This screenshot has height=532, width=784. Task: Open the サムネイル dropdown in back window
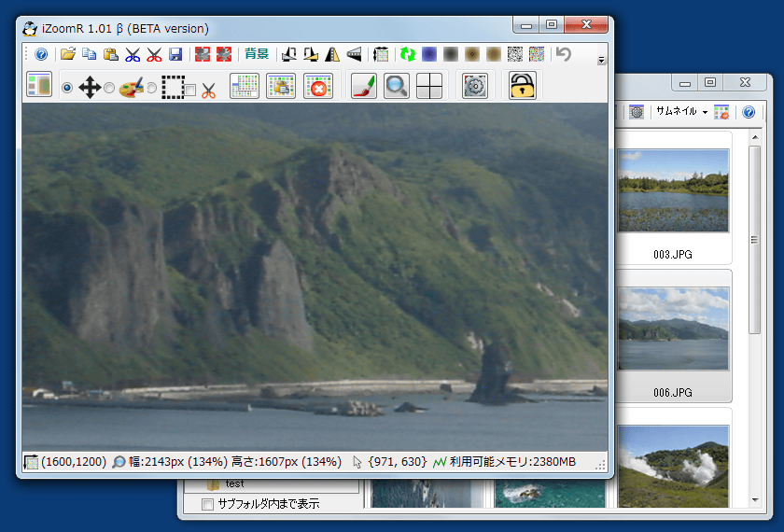pyautogui.click(x=682, y=111)
